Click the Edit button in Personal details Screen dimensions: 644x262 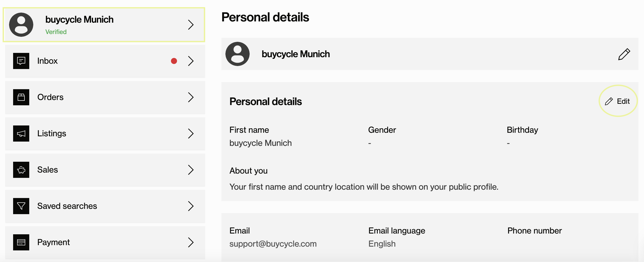[x=618, y=101]
